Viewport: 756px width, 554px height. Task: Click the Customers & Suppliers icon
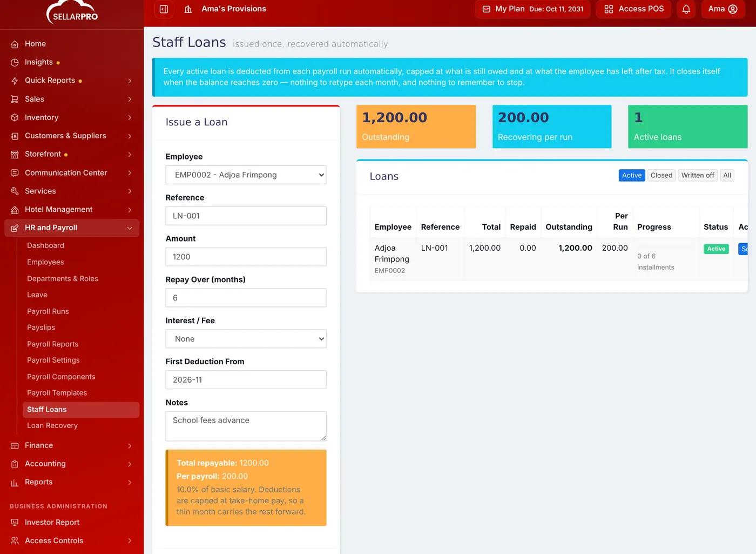point(15,136)
